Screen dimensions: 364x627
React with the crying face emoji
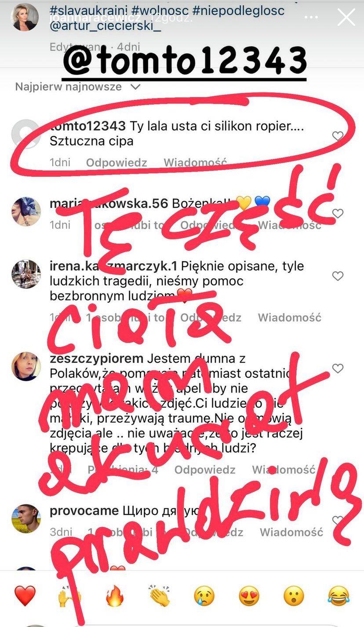tap(204, 596)
